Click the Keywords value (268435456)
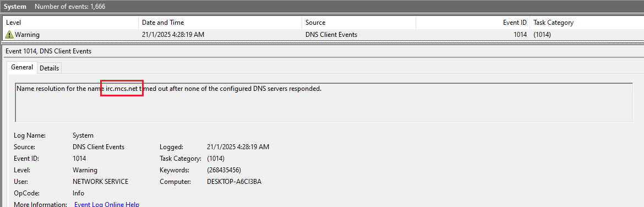This screenshot has height=207, width=644. [224, 170]
